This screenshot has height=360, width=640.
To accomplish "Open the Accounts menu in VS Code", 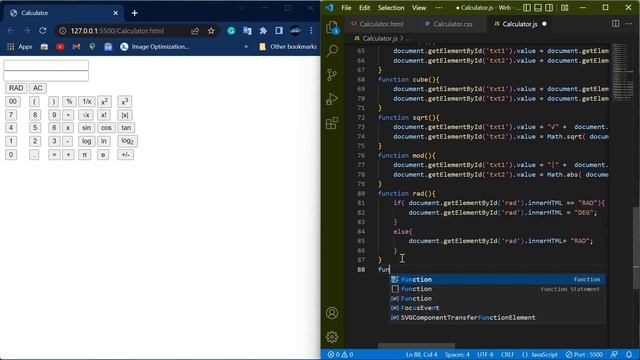I will click(x=332, y=313).
